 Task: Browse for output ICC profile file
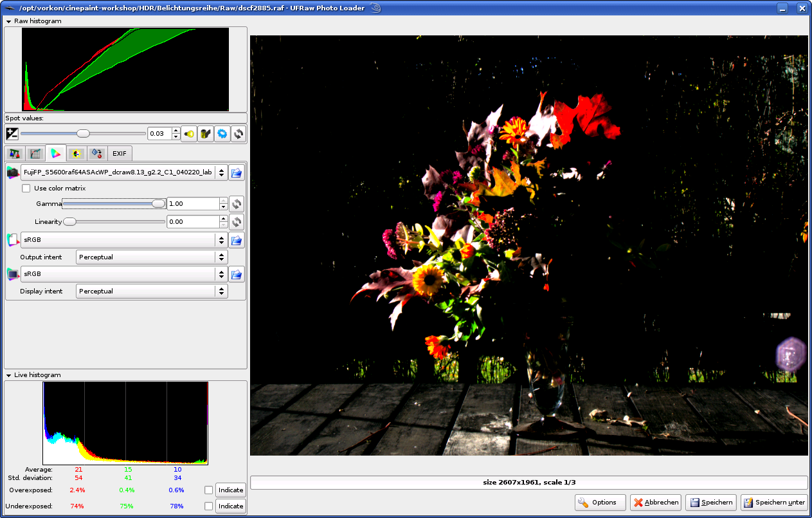point(236,240)
